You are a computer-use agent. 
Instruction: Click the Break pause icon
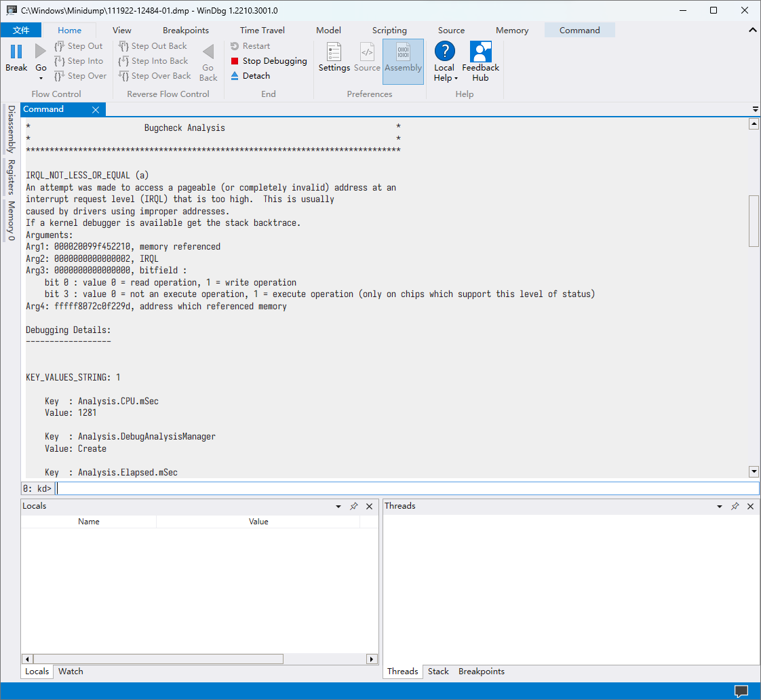16,52
